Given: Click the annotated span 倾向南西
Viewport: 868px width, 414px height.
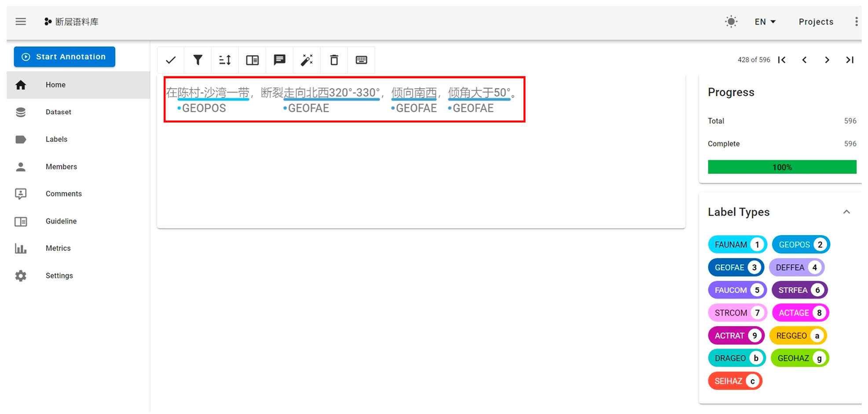Looking at the screenshot, I should point(414,93).
